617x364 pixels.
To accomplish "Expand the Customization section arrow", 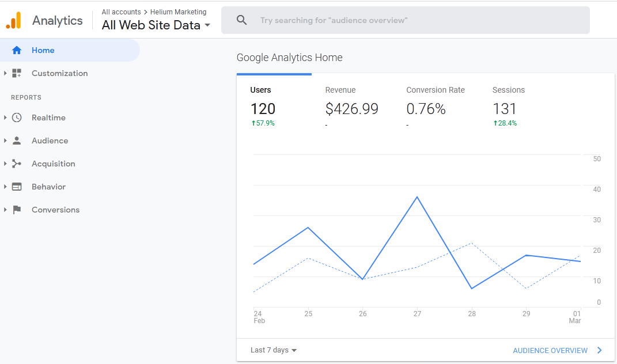I will point(5,73).
